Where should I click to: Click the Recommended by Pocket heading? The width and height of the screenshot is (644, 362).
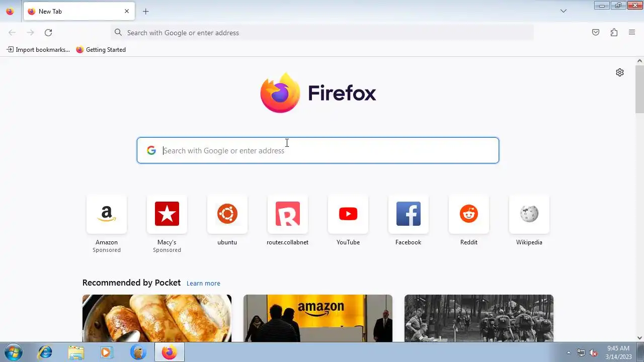[131, 283]
